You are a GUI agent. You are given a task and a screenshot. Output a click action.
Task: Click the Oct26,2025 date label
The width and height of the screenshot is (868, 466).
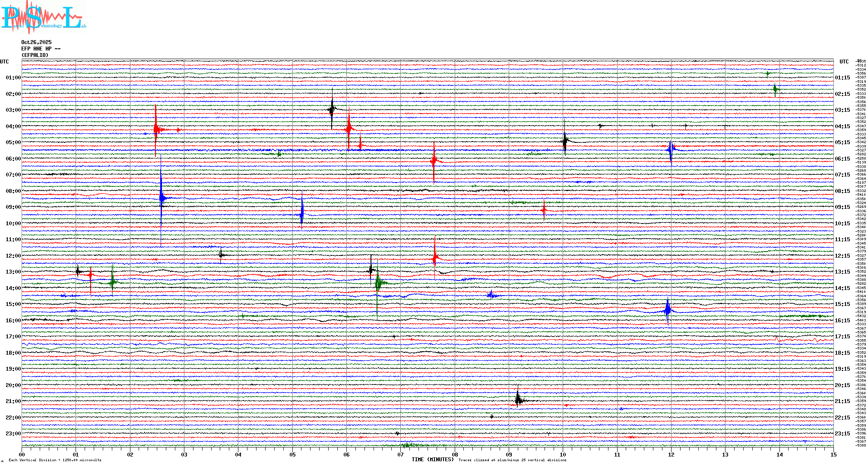point(36,42)
